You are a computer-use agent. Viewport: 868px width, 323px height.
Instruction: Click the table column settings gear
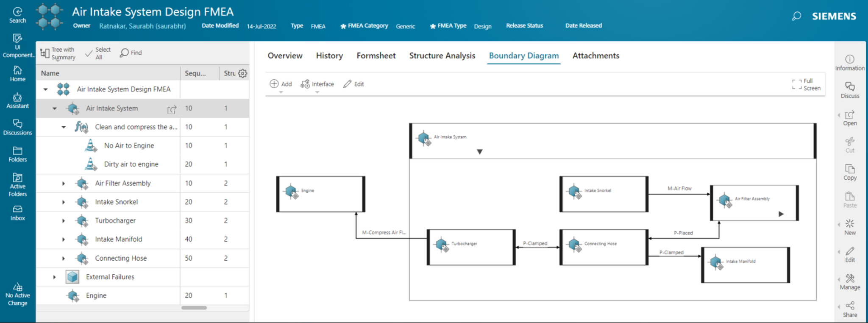[x=242, y=73]
